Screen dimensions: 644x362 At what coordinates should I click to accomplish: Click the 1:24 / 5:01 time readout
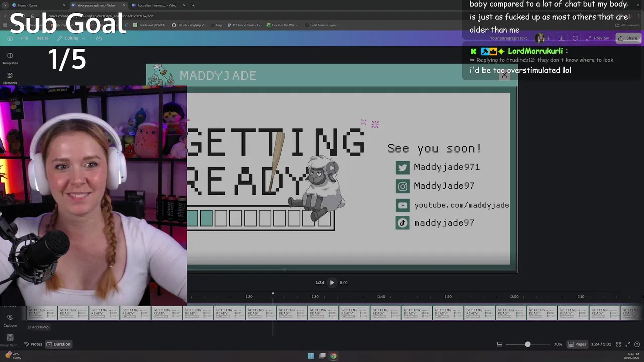point(600,344)
